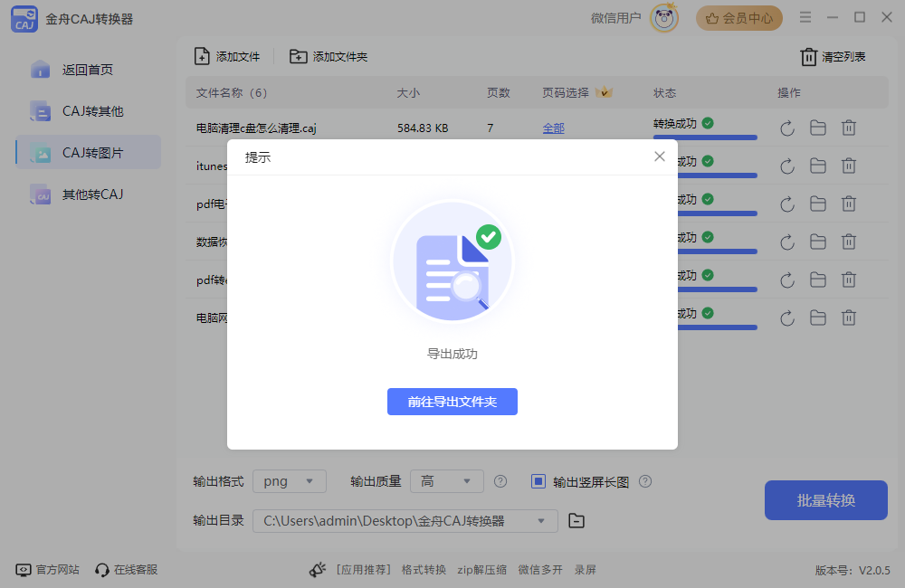The width and height of the screenshot is (905, 588).
Task: Browse output directory folder icon
Action: (x=576, y=521)
